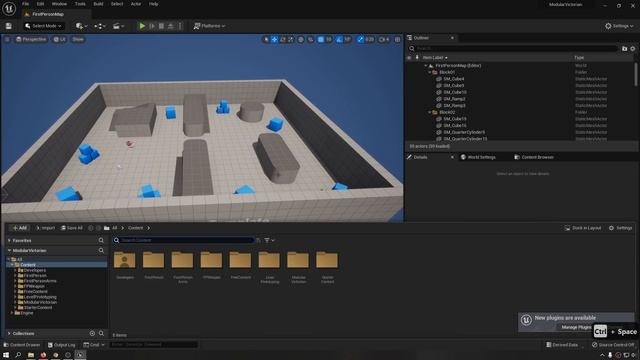640x360 pixels.
Task: Select SM_QuarterCylinder5 in the Outliner
Action: [464, 132]
